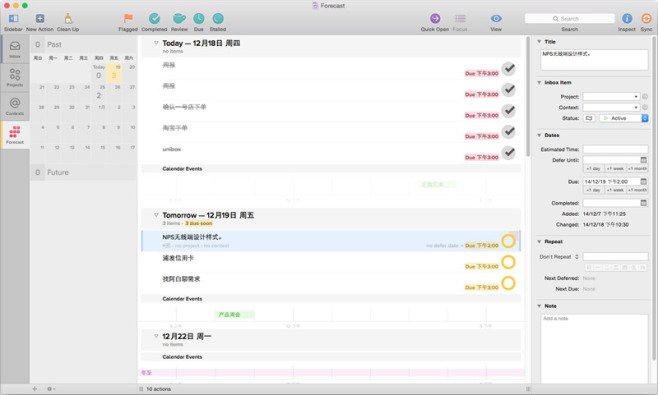The image size is (658, 395).
Task: Select the highlighted day showing 3 items
Action: [114, 73]
